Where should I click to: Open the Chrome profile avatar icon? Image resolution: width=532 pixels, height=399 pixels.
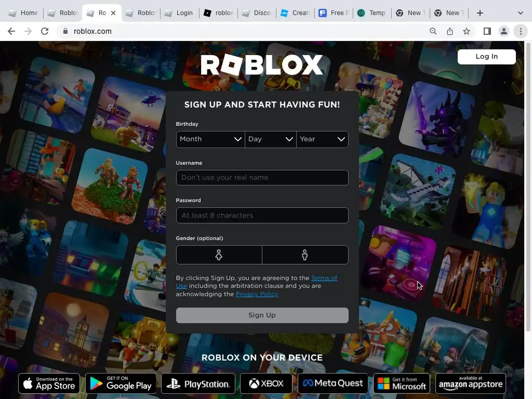tap(504, 31)
